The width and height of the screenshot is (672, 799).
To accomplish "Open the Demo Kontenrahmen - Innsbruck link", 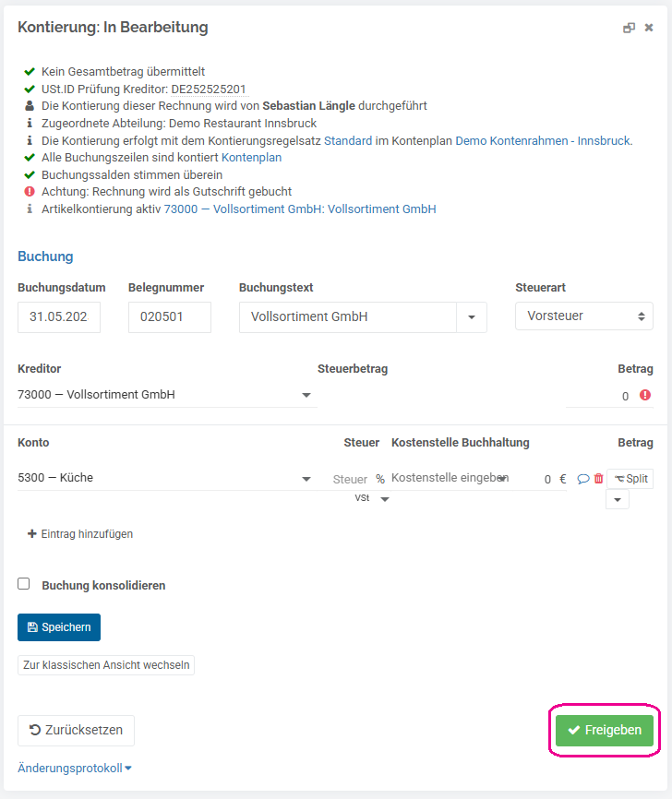I will pos(544,140).
